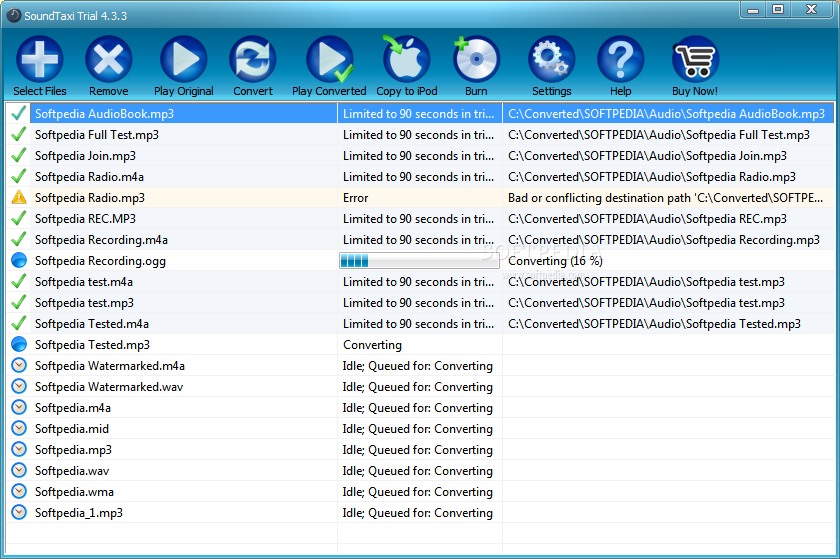Viewport: 840px width, 559px height.
Task: Click checkmark icon for Softpedia Tested.m4a
Action: click(x=19, y=323)
